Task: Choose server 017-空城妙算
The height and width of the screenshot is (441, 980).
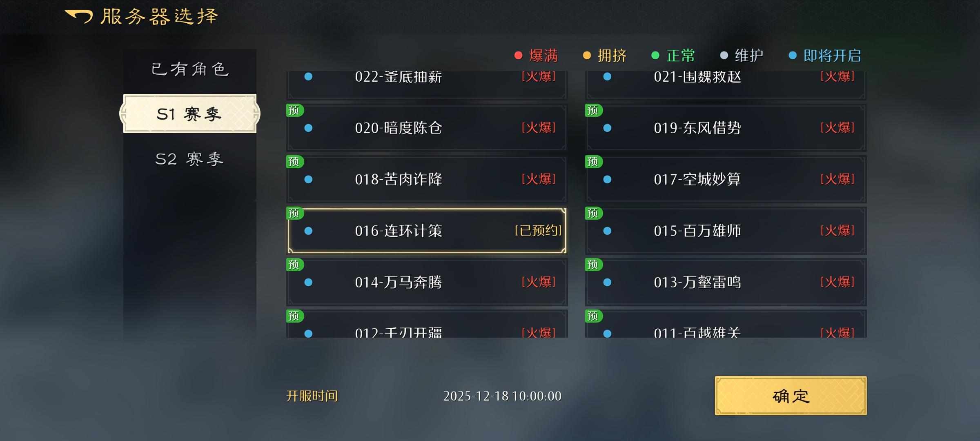Action: (726, 179)
